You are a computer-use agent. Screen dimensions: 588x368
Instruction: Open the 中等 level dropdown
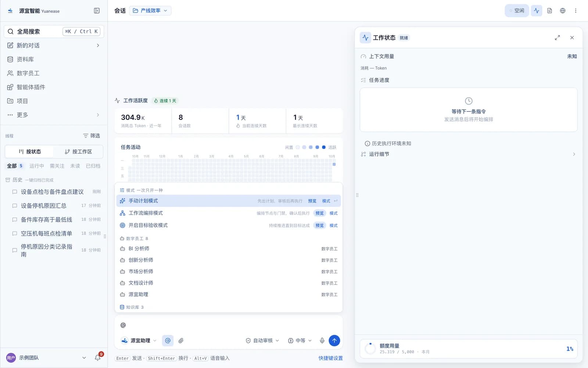point(300,341)
